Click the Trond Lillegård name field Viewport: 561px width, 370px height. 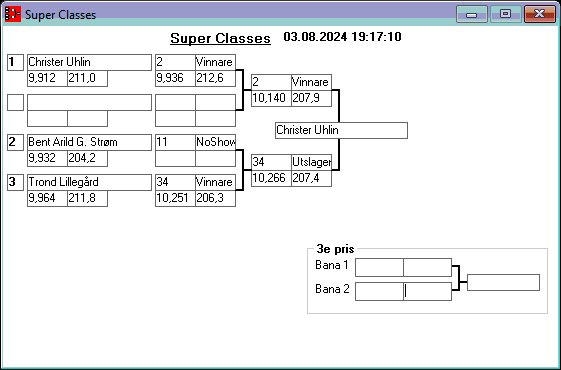point(89,182)
